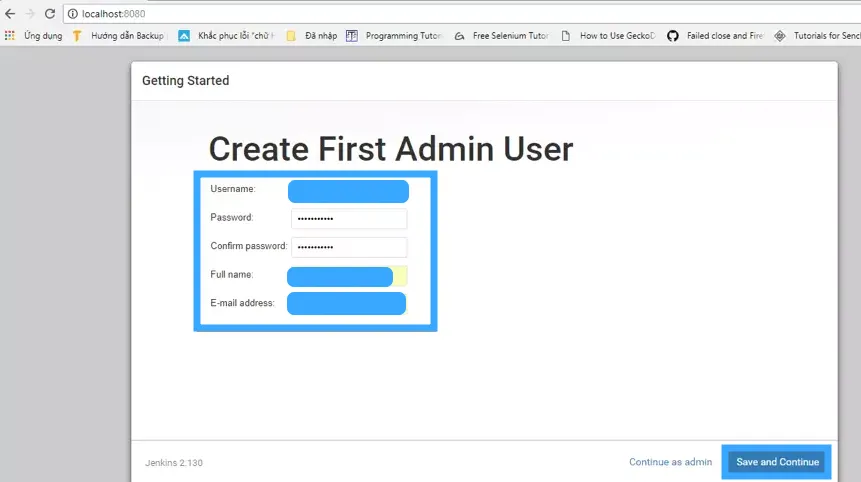This screenshot has width=861, height=482.
Task: Click the browser forward arrow
Action: (x=30, y=14)
